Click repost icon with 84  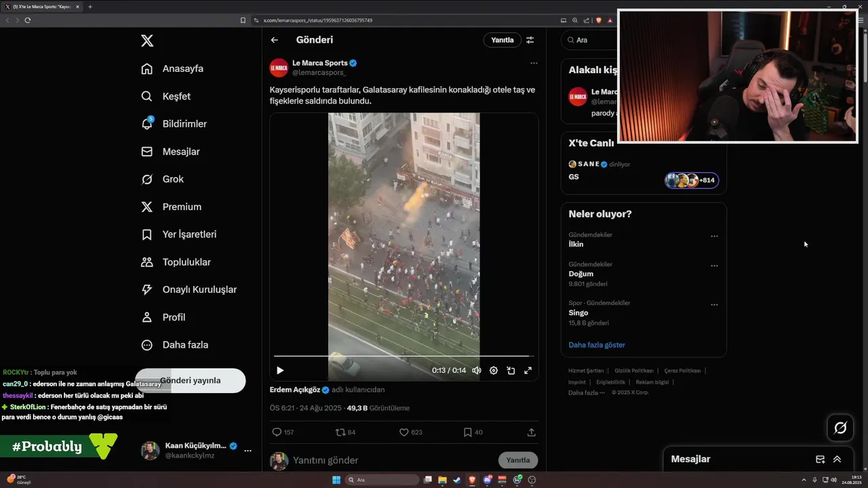346,432
